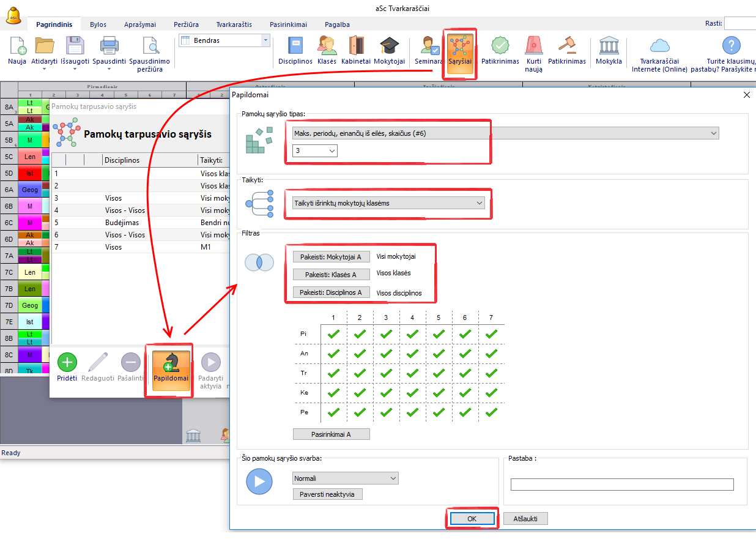This screenshot has width=756, height=550.
Task: Start generation with Kurti naują icon
Action: coord(534,46)
